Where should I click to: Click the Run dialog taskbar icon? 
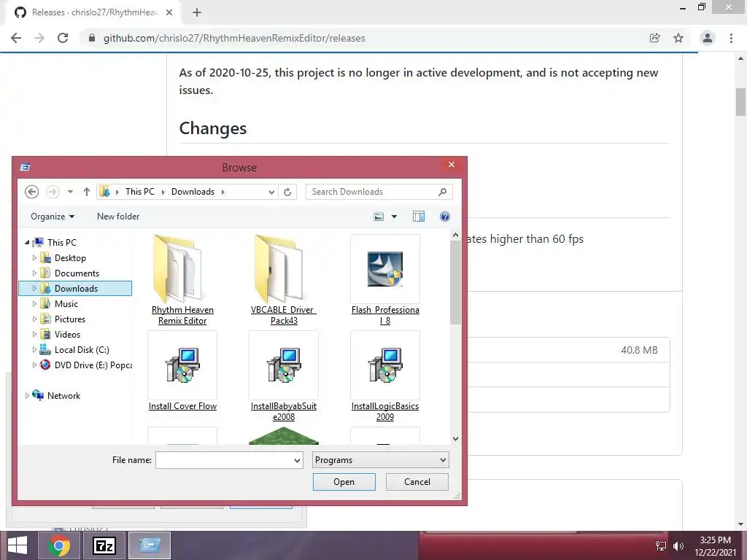click(x=149, y=545)
